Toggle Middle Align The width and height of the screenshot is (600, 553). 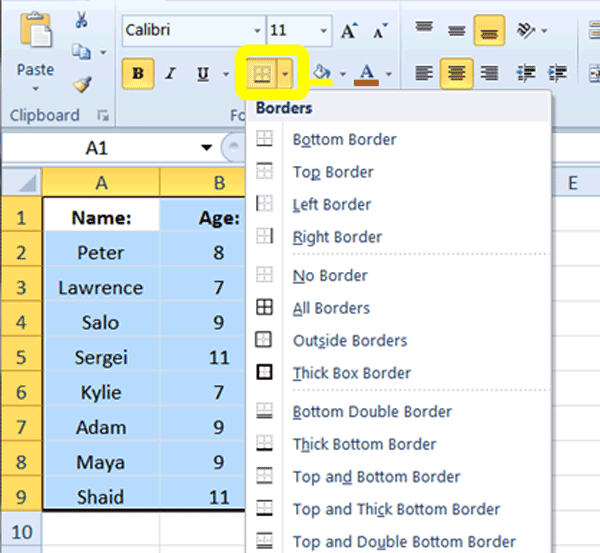[457, 29]
